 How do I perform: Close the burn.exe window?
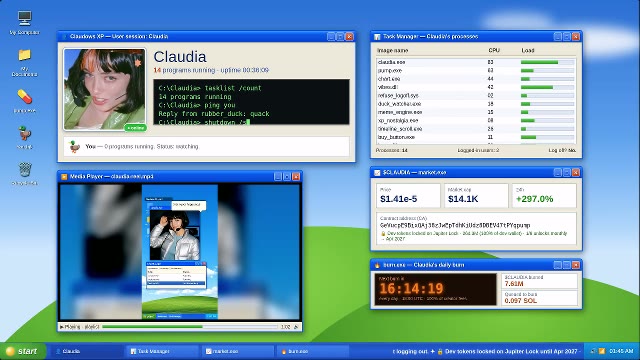point(576,265)
